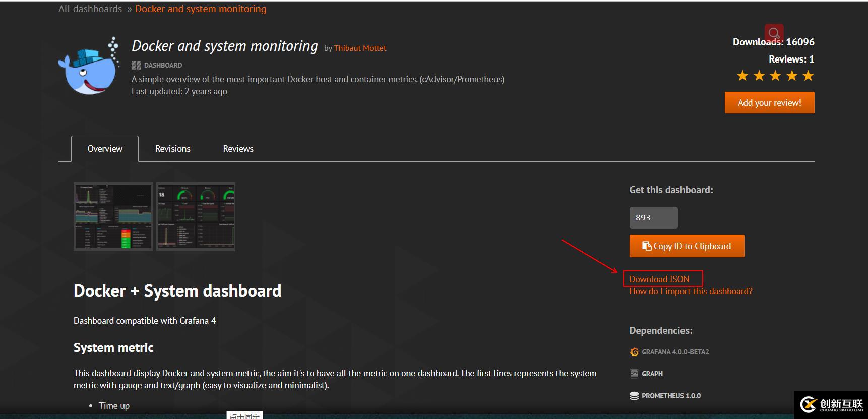Click the Prometheus database icon under Dependencies
Image resolution: width=868 pixels, height=419 pixels.
(634, 396)
